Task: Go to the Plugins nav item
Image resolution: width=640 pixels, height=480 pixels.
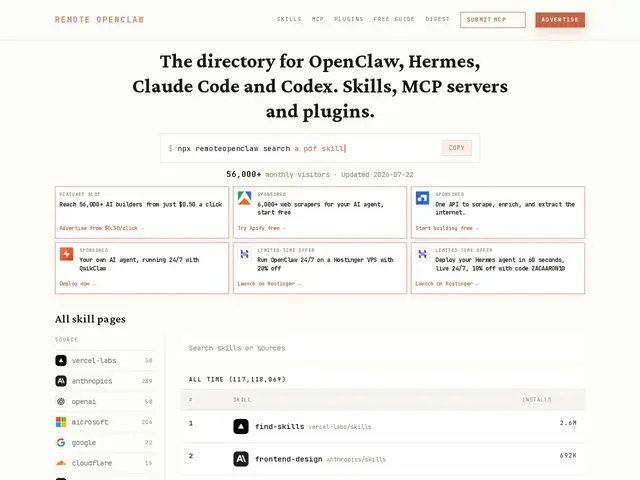Action: 349,19
